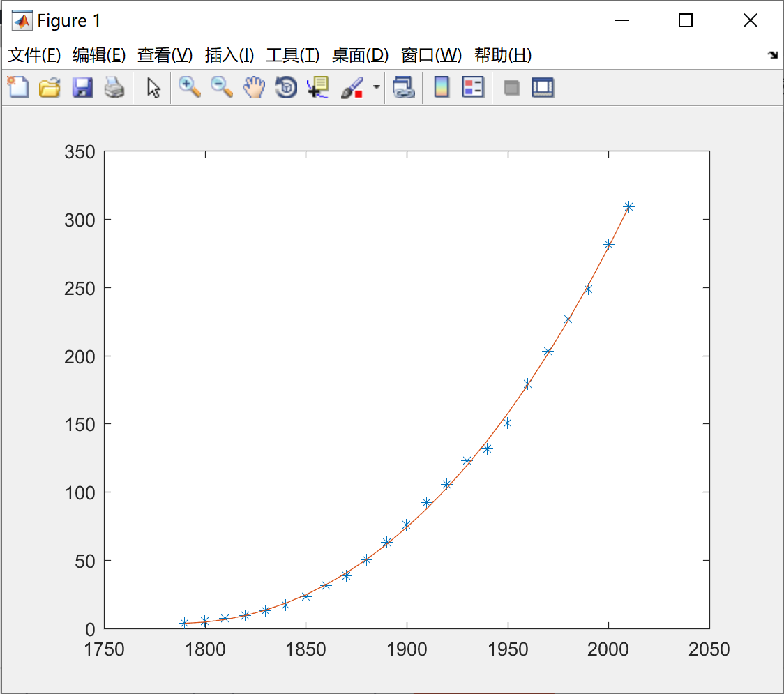Select the Edit Plot arrow tool
Screen dimensions: 784x694
(x=153, y=87)
